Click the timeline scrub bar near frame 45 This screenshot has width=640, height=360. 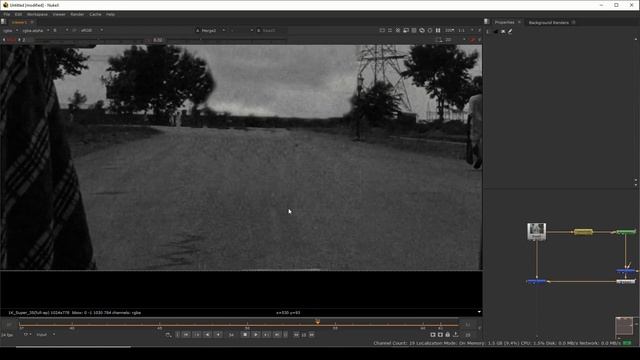(160, 325)
